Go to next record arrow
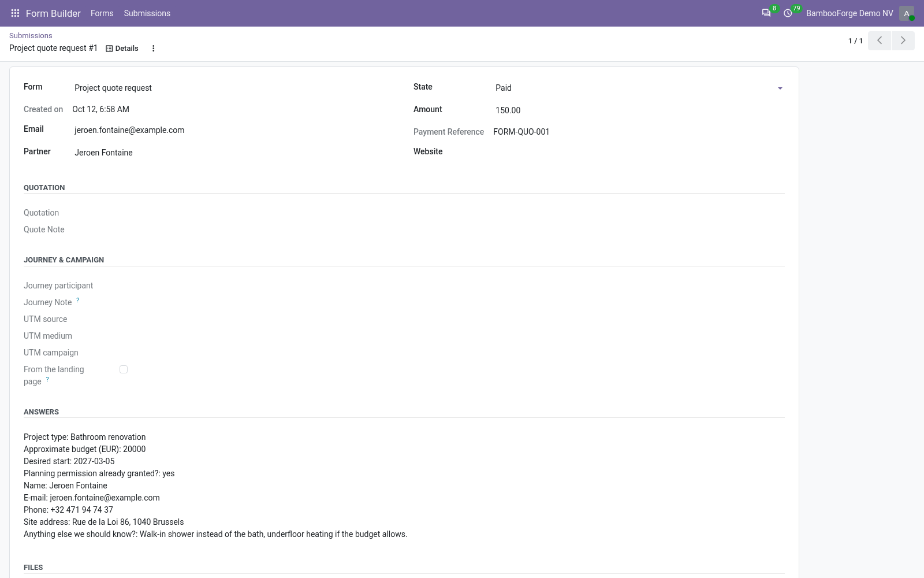924x578 pixels. tap(903, 40)
